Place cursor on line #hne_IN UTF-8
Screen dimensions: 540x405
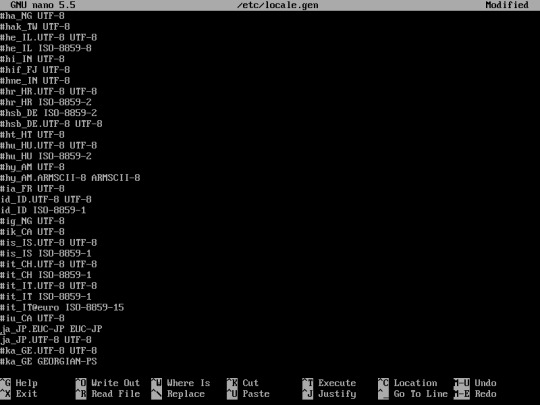click(x=35, y=81)
